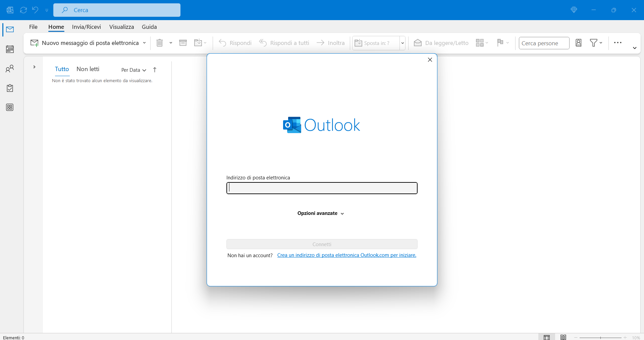The image size is (644, 340).
Task: Open the Per Data sorting dropdown
Action: coord(133,70)
